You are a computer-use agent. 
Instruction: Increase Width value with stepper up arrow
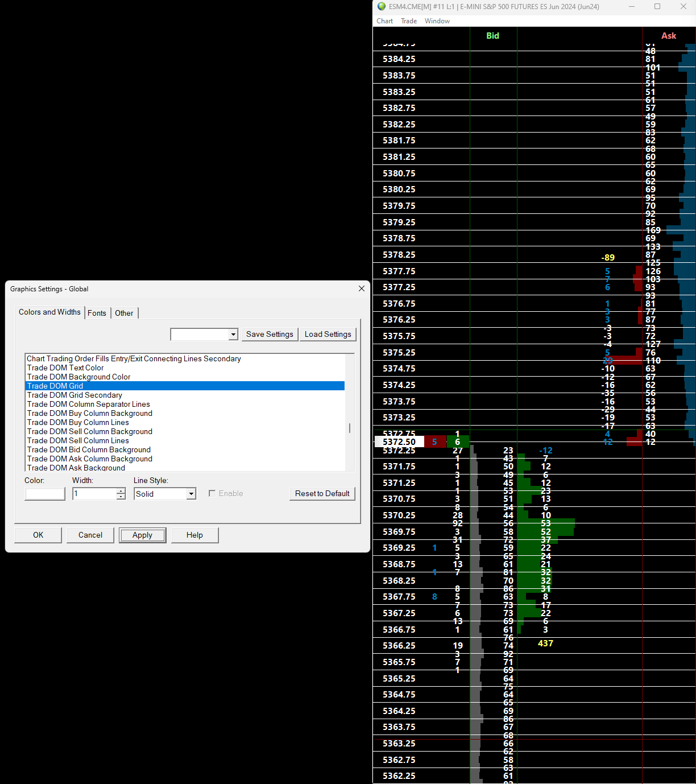tap(121, 490)
